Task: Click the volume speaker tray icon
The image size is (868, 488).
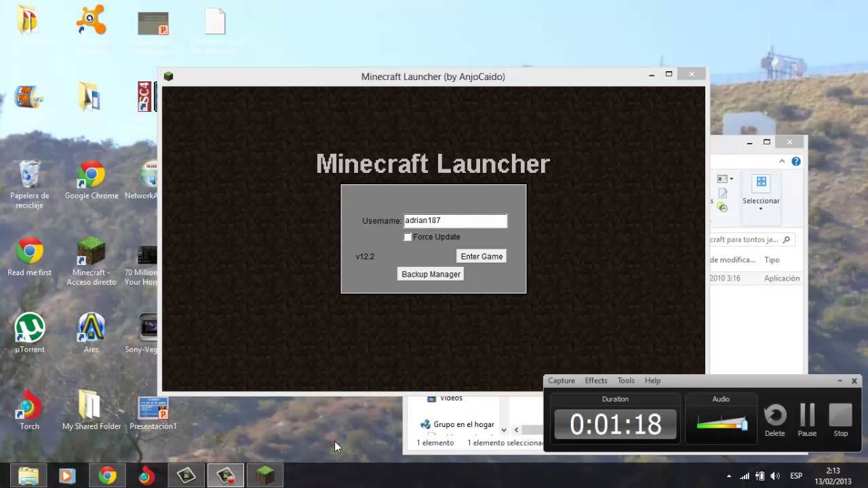Action: point(775,476)
